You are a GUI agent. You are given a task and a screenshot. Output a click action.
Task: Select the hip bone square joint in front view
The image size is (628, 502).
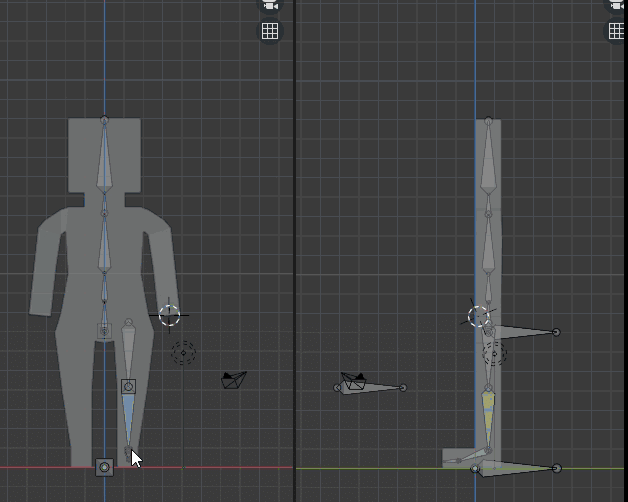[x=105, y=331]
